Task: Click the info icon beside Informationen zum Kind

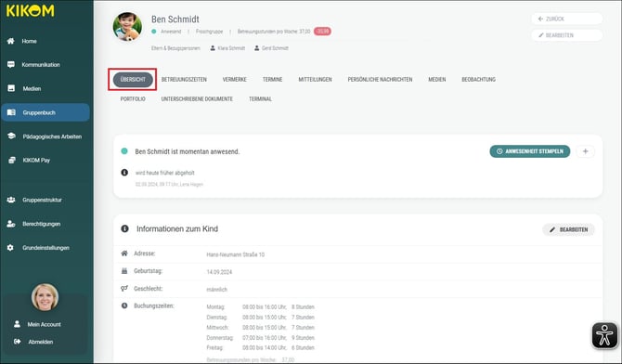Action: pos(124,229)
